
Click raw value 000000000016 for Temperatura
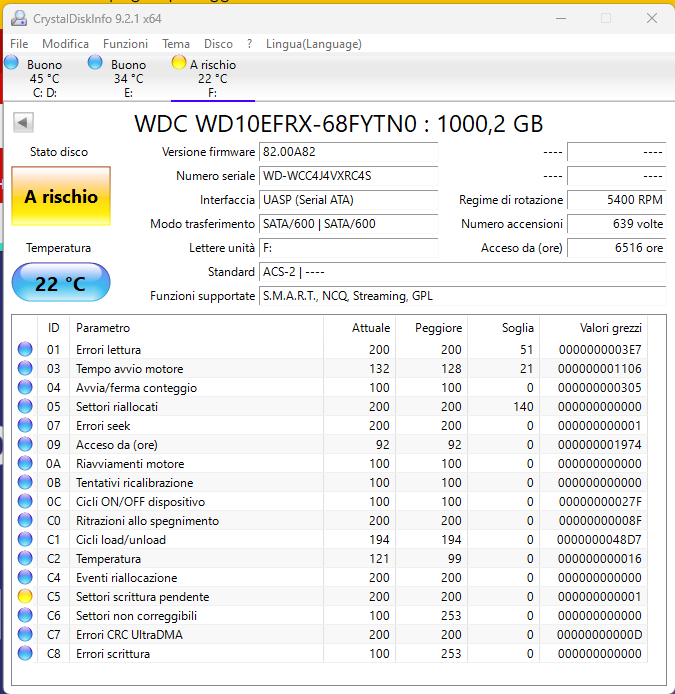[599, 559]
